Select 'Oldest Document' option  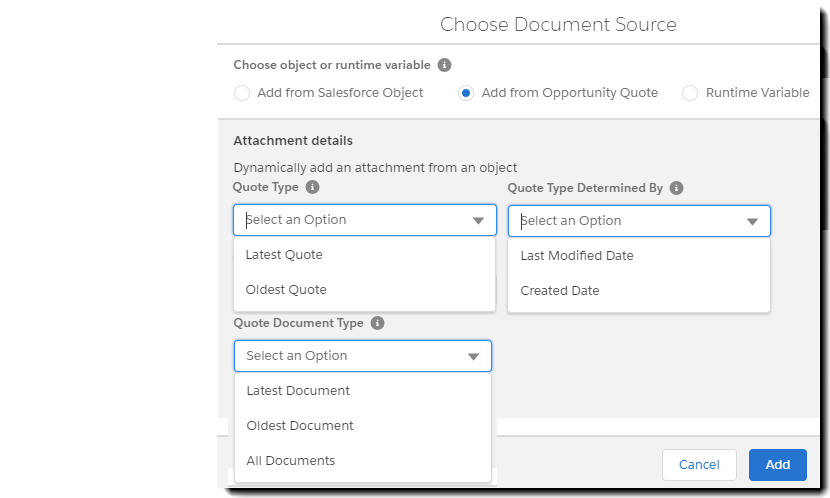pyautogui.click(x=300, y=426)
